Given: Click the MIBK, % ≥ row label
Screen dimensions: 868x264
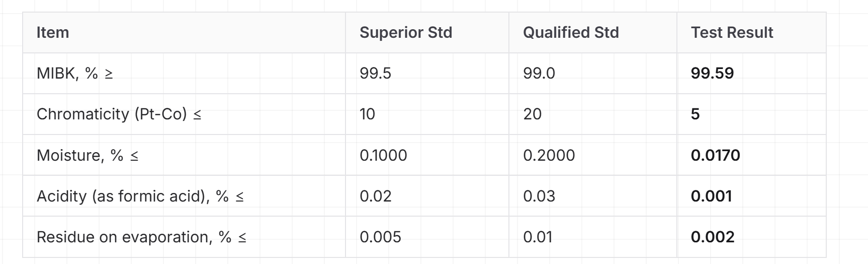Looking at the screenshot, I should click(x=184, y=74).
